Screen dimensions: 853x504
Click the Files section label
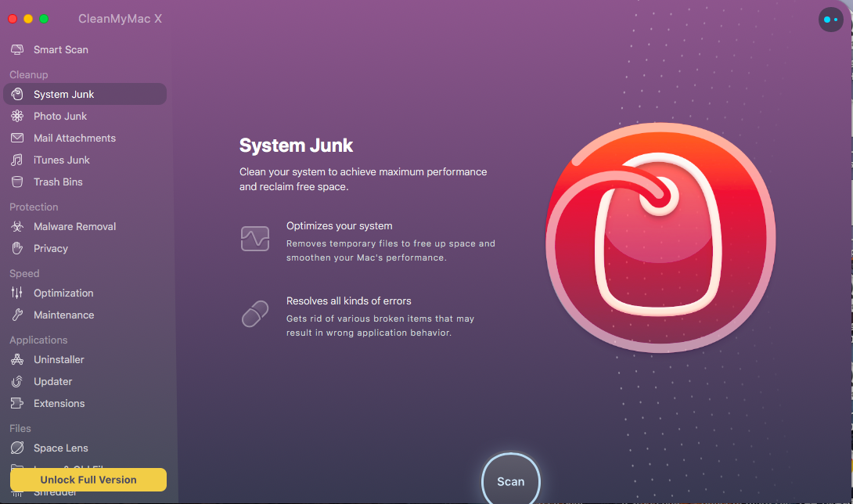point(20,428)
